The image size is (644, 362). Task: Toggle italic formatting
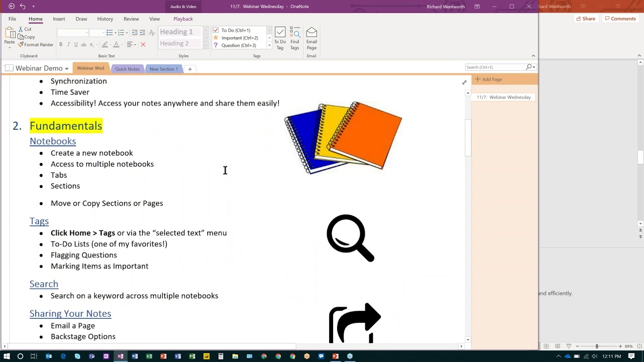pyautogui.click(x=68, y=45)
